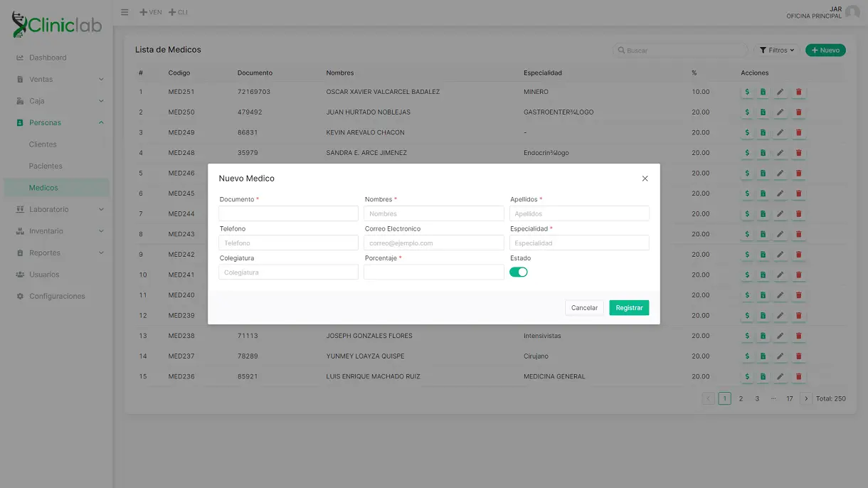Go to Dashboard in the sidebar
This screenshot has height=488, width=868.
pos(48,58)
